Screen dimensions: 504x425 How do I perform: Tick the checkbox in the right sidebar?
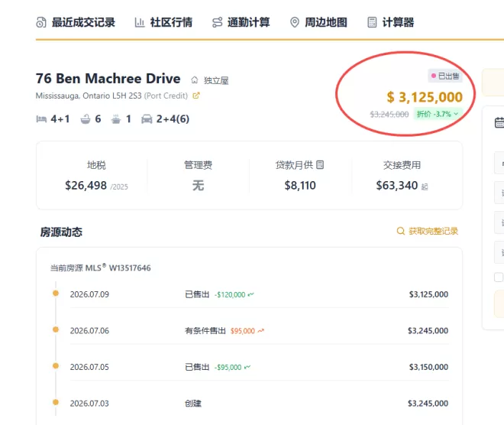point(499,277)
